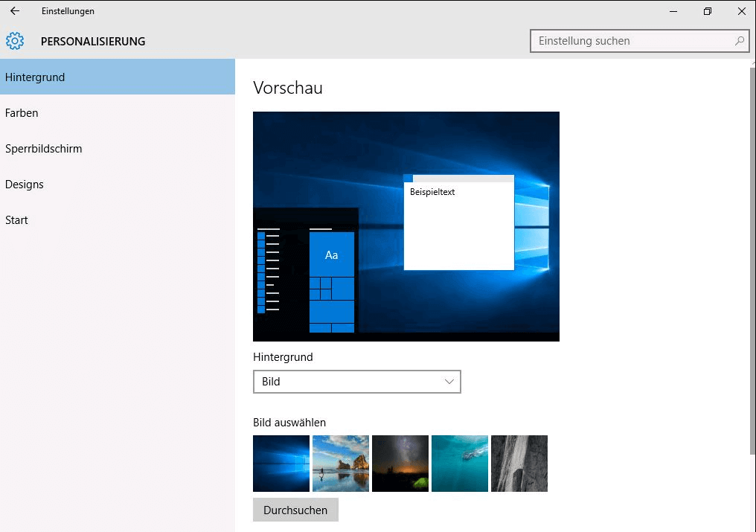
Task: Close the Einstellungen window
Action: [x=742, y=11]
